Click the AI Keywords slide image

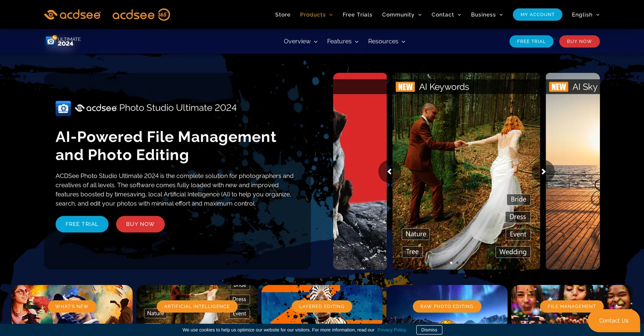(466, 171)
